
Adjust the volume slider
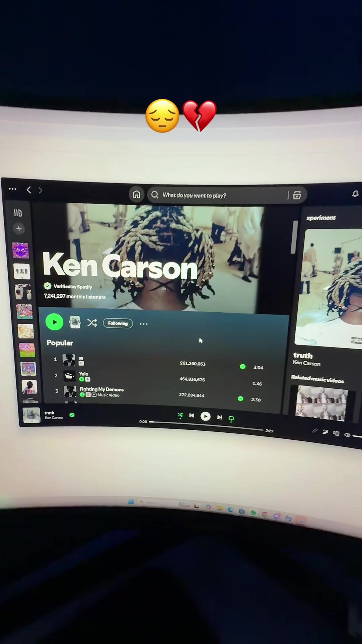[357, 436]
